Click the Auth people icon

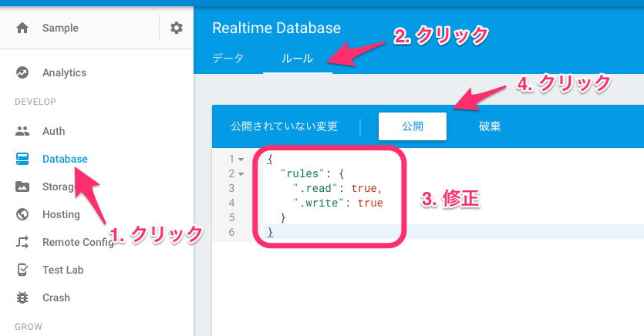click(22, 131)
